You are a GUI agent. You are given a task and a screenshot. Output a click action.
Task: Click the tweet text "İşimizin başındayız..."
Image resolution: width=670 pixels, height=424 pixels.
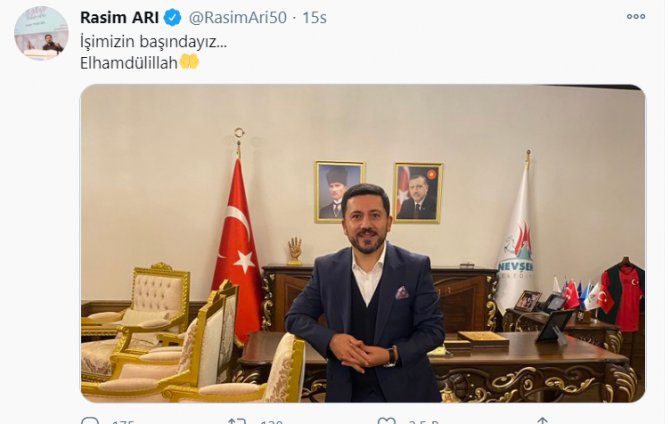[x=153, y=41]
